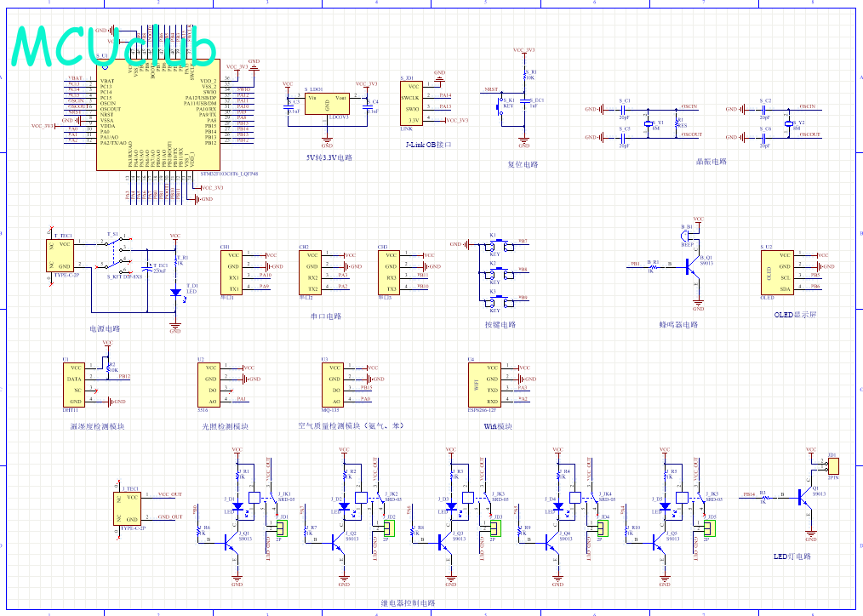Click the "串口电路" section label

click(326, 317)
